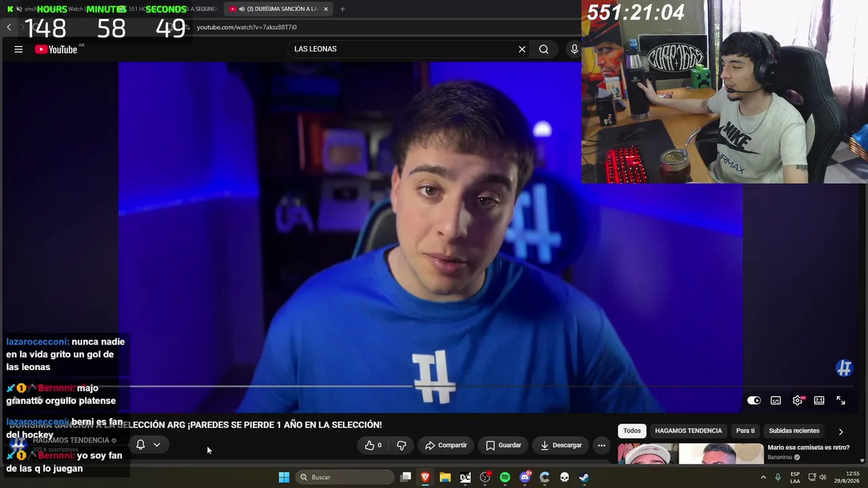Like the video with thumbs up
The width and height of the screenshot is (868, 488).
(374, 445)
